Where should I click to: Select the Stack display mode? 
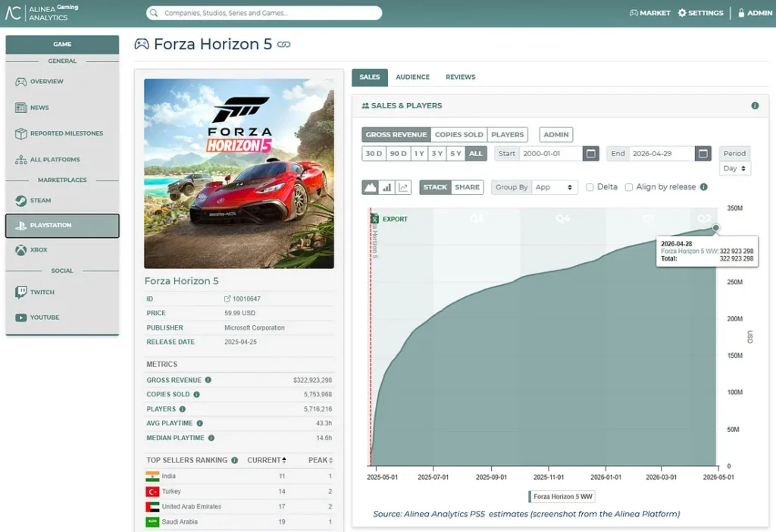pyautogui.click(x=435, y=187)
